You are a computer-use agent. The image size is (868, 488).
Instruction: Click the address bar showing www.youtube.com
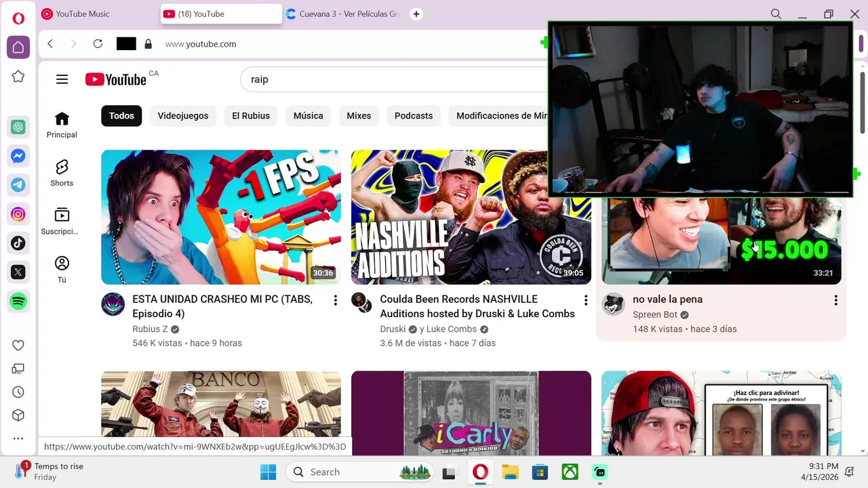[x=201, y=44]
